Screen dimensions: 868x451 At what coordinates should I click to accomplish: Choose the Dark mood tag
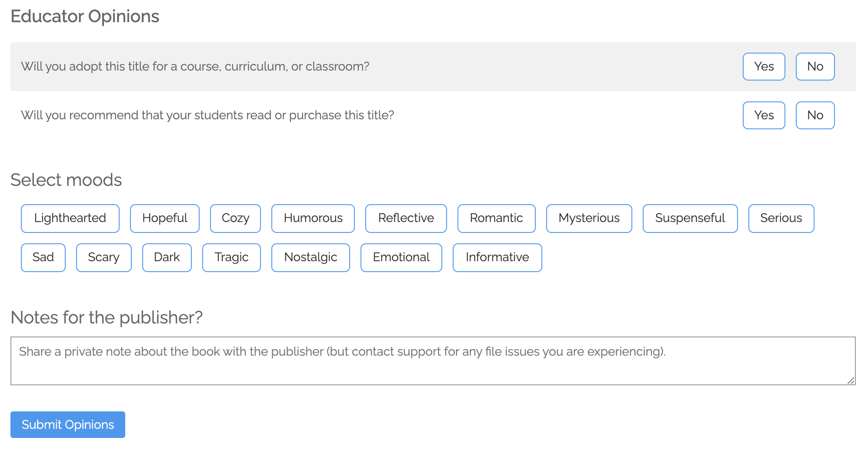[x=167, y=258]
